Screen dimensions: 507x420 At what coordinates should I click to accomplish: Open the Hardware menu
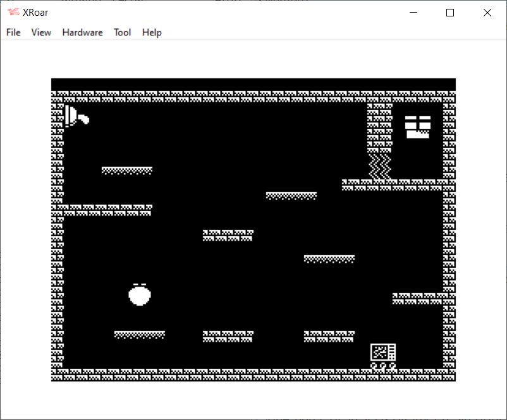point(82,32)
